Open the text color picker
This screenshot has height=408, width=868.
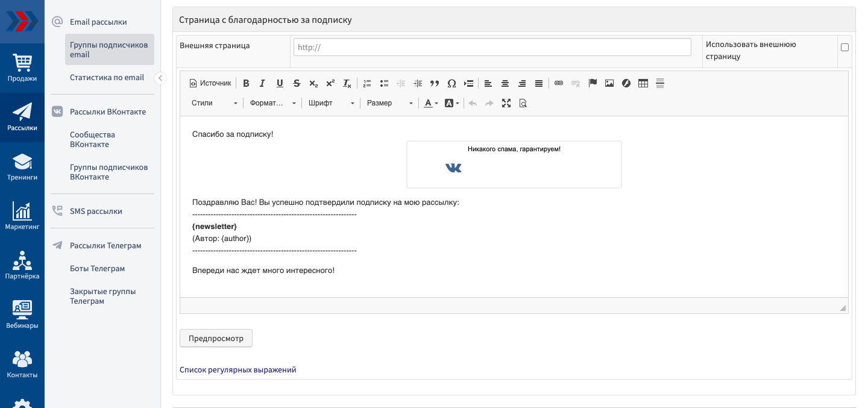pos(430,103)
